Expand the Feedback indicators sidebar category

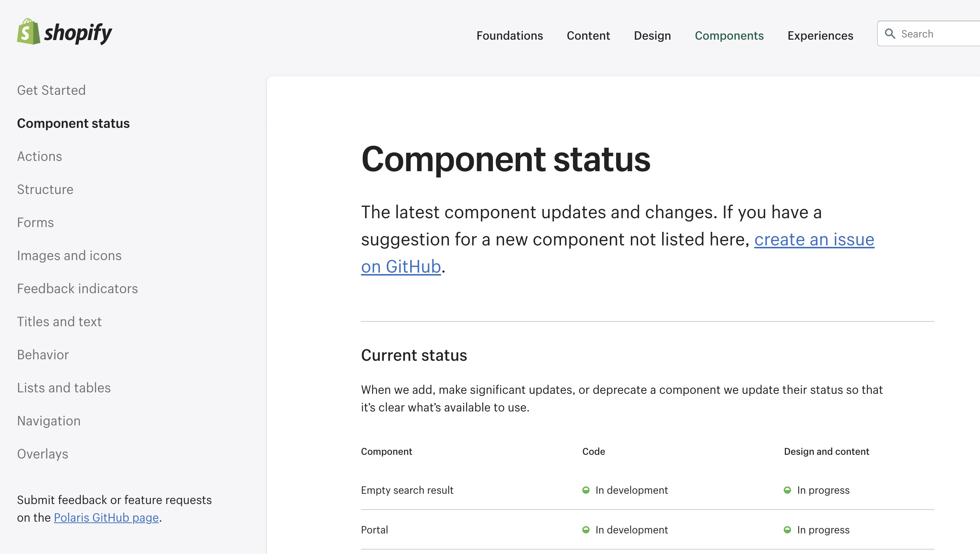coord(77,288)
